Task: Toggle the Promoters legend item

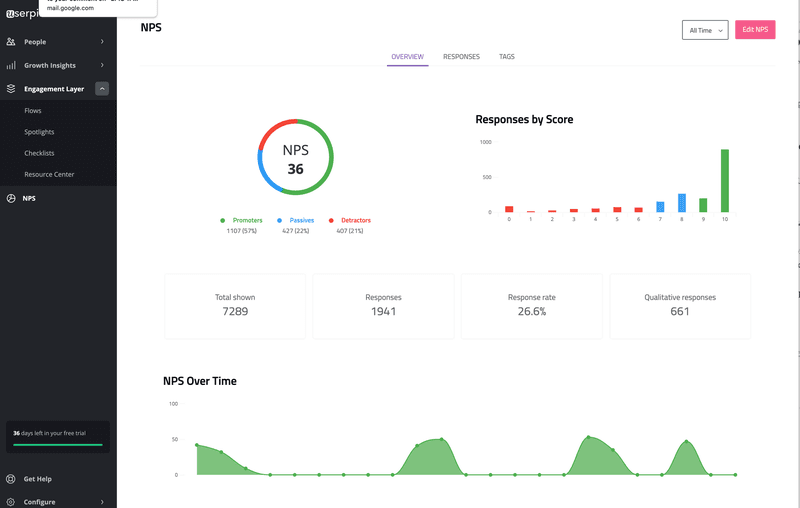Action: pos(242,220)
